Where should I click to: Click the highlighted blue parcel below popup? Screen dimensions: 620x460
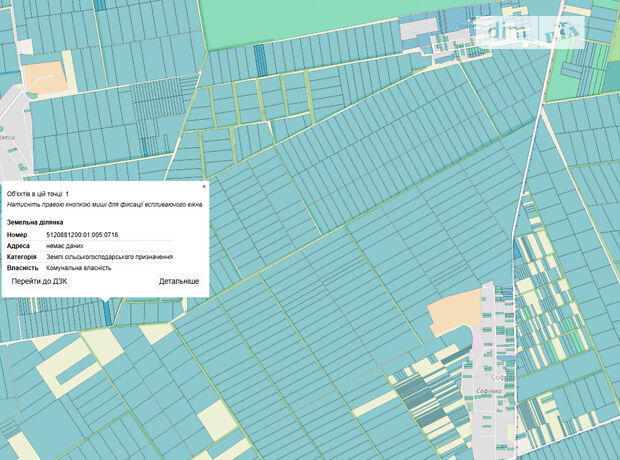(x=107, y=311)
